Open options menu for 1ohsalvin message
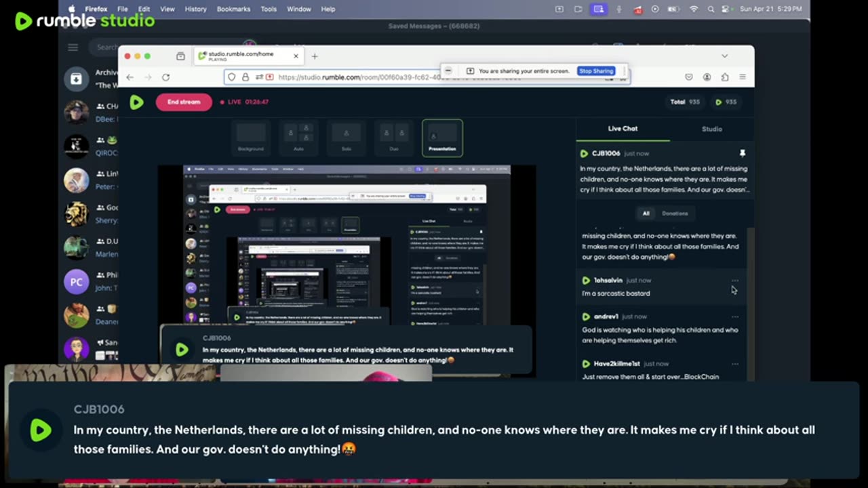This screenshot has height=488, width=868. tap(735, 281)
